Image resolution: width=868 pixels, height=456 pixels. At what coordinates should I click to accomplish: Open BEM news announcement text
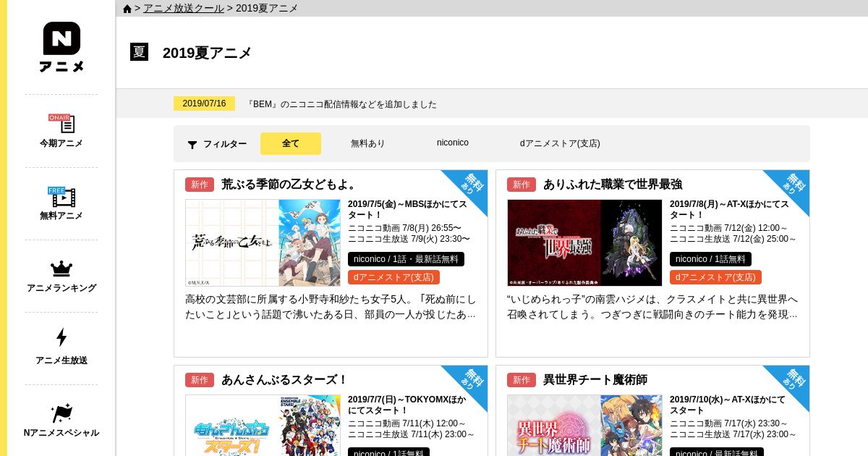pos(342,104)
